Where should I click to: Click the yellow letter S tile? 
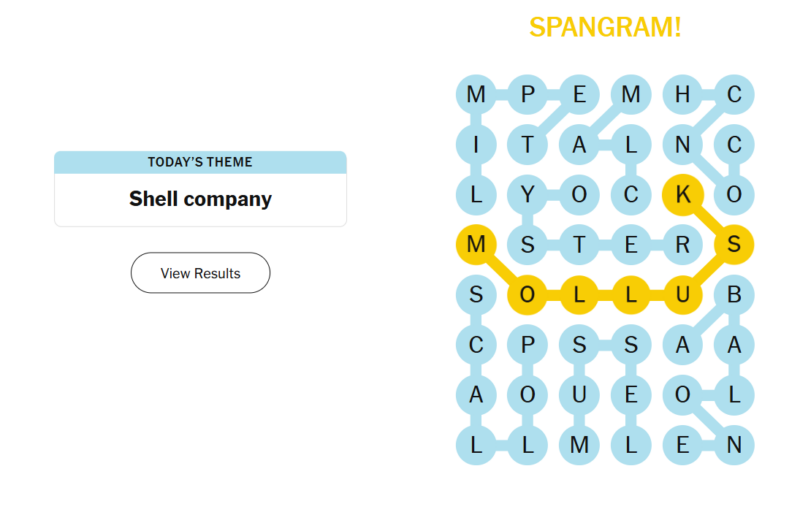coord(734,244)
